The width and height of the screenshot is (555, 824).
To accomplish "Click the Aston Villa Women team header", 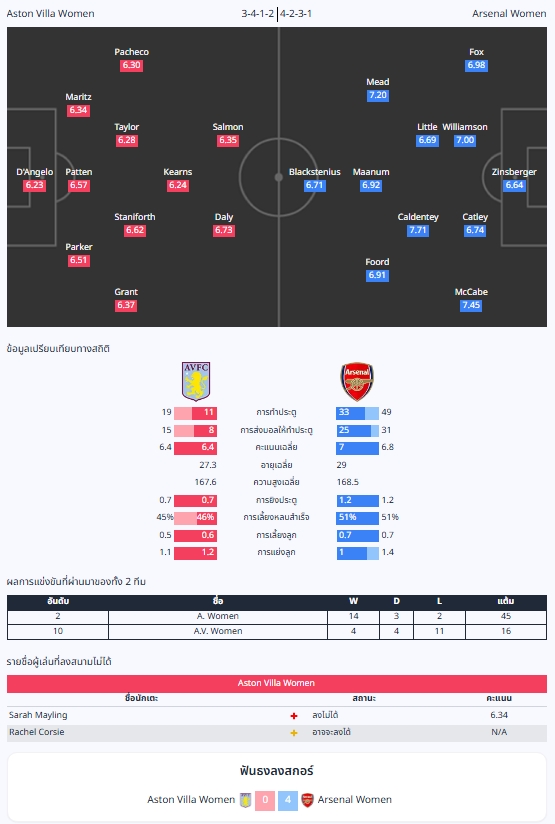I will pos(50,14).
